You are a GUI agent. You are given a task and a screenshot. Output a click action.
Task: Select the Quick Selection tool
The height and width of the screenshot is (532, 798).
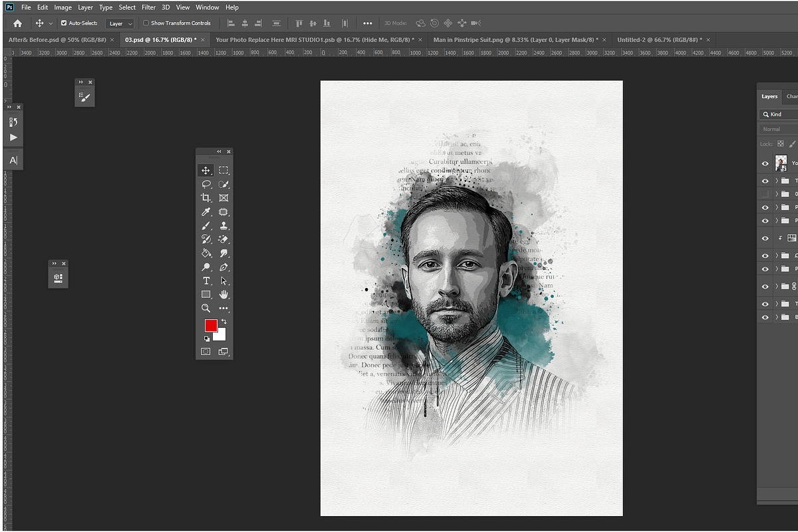(x=223, y=184)
